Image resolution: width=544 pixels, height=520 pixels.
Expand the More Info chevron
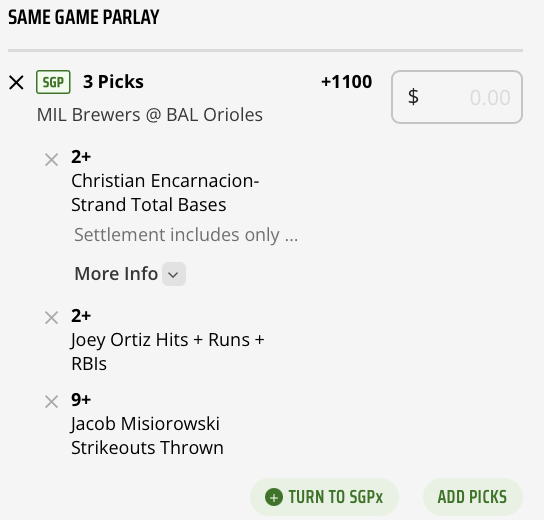[x=173, y=274]
